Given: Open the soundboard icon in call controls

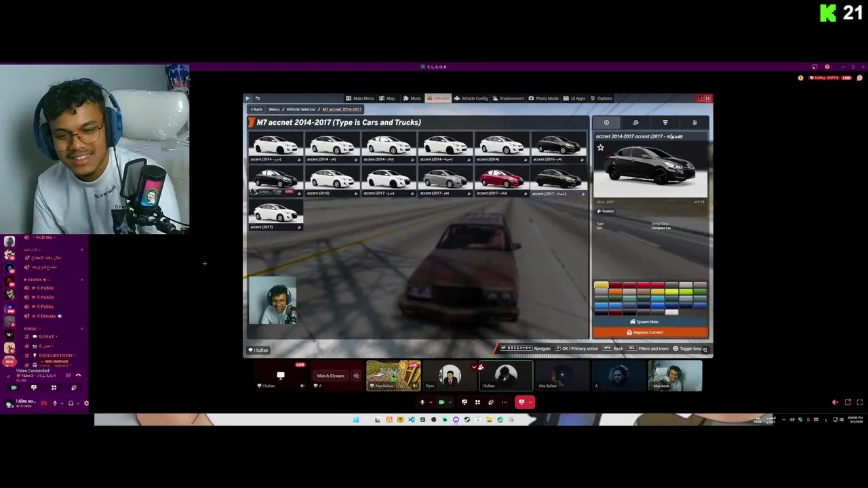Looking at the screenshot, I should 491,402.
